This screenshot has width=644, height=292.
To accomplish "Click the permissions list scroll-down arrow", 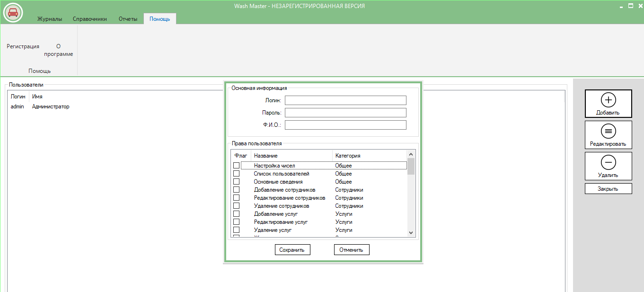I will 411,232.
